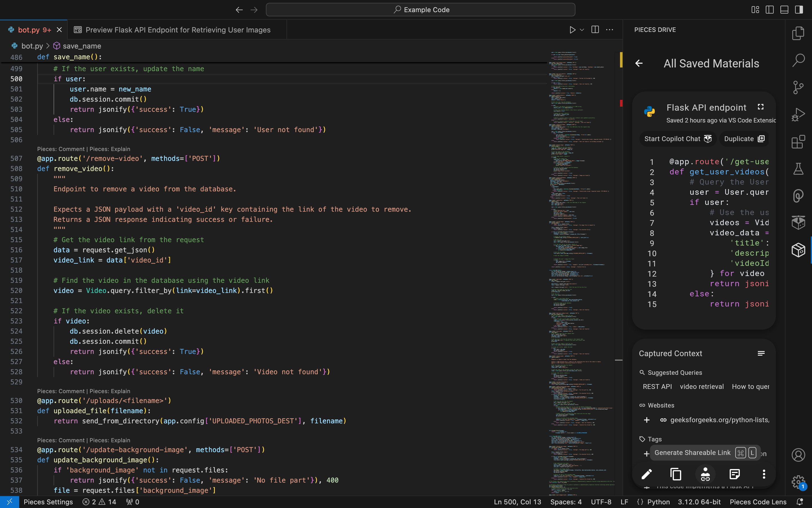The height and width of the screenshot is (508, 812).
Task: Click Pieces: Comment above remove-video route
Action: (61, 149)
